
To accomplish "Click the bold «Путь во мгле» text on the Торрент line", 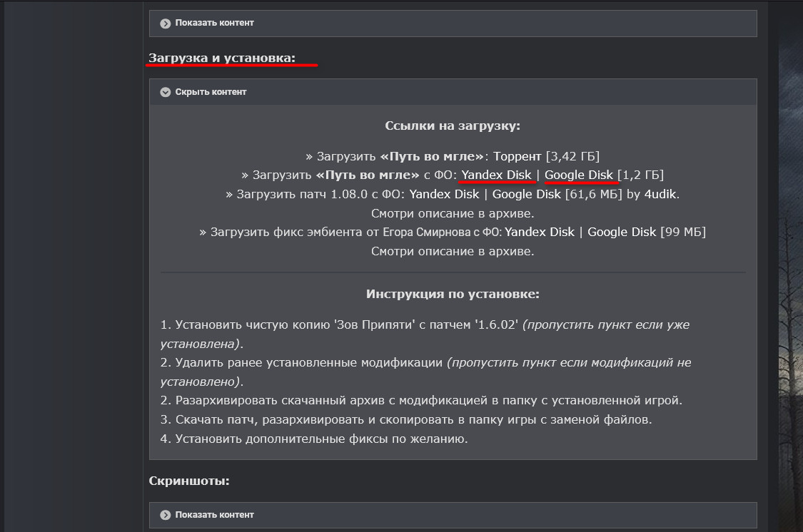I will coord(433,155).
